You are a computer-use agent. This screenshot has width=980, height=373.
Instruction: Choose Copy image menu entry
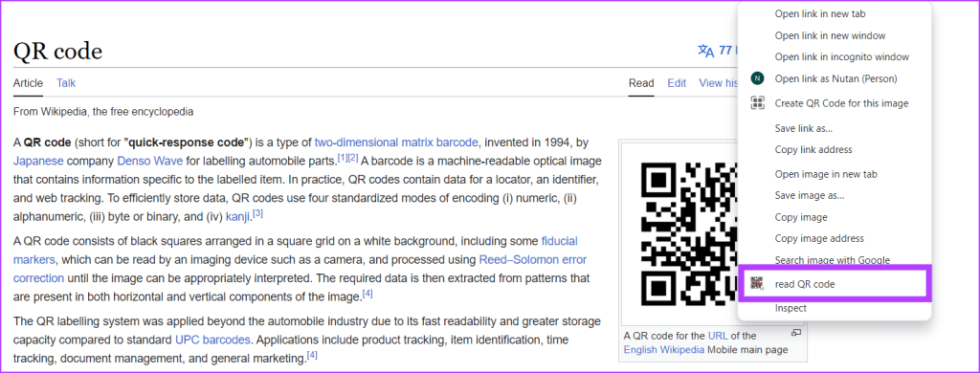tap(801, 217)
